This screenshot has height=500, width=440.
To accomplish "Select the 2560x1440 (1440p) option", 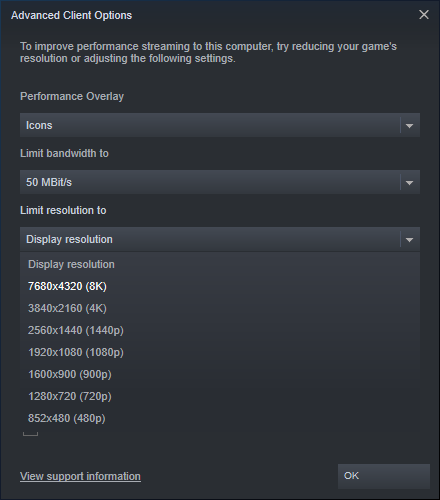I will pyautogui.click(x=220, y=330).
